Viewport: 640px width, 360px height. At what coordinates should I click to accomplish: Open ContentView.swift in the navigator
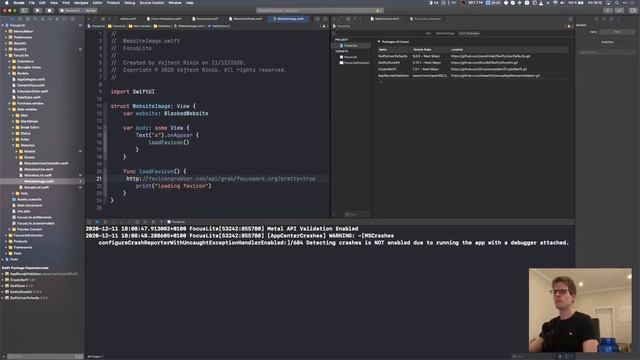pos(31,85)
